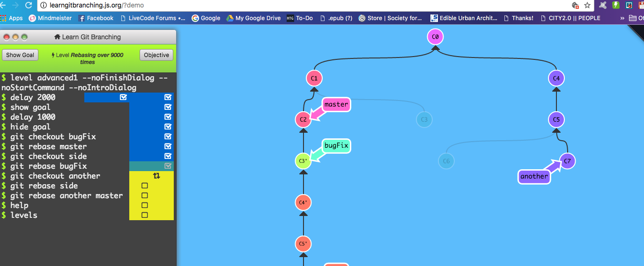Open the Google bookmark
644x266 pixels.
206,18
